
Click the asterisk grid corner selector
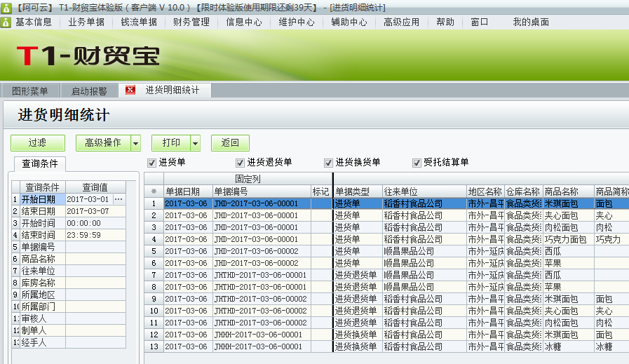[x=154, y=191]
